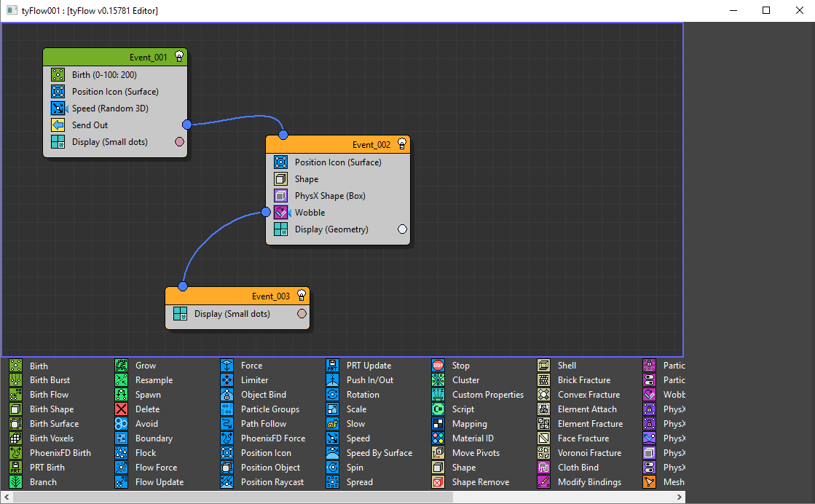Pick Shape Remove operator from library
Image resolution: width=815 pixels, height=504 pixels.
tap(471, 482)
